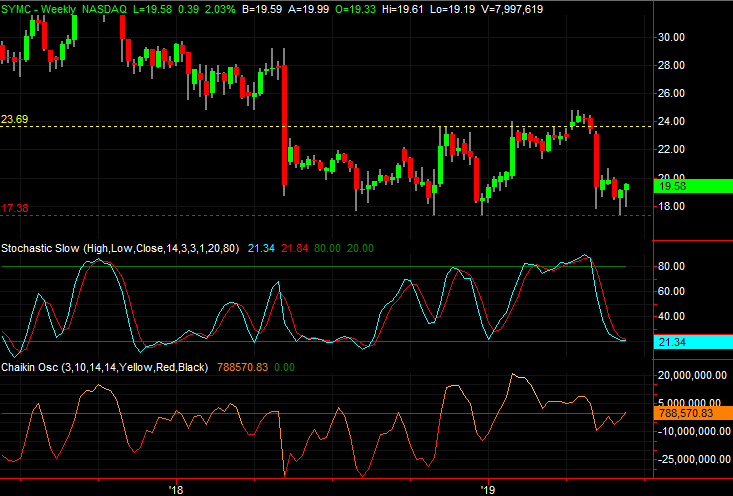Image resolution: width=733 pixels, height=496 pixels.
Task: Click the cyan 21.34 stochastic value in header
Action: click(x=261, y=248)
